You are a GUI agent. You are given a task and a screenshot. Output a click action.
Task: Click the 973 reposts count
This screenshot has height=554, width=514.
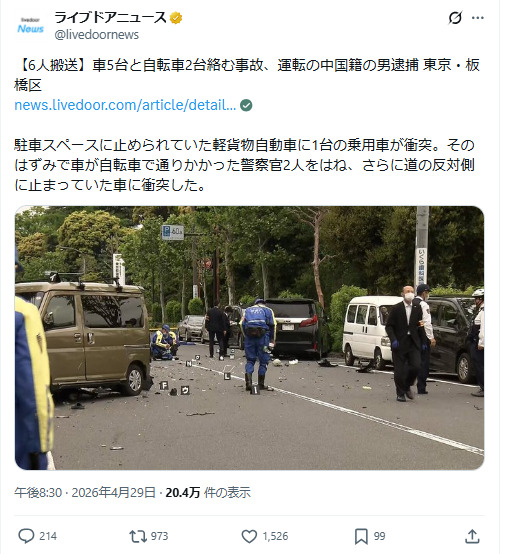tap(159, 536)
